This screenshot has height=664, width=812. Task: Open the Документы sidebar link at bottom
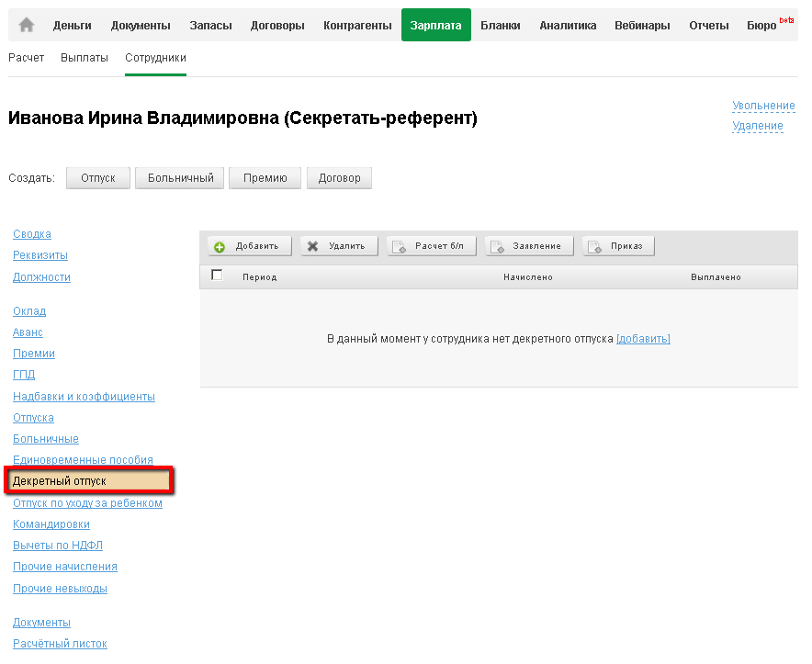[x=41, y=623]
